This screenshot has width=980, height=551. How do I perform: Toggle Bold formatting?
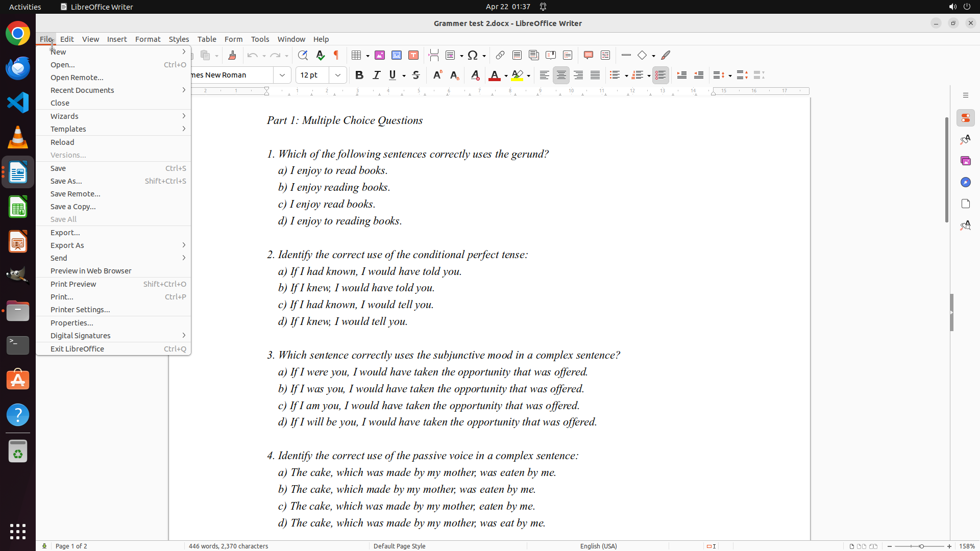point(359,75)
